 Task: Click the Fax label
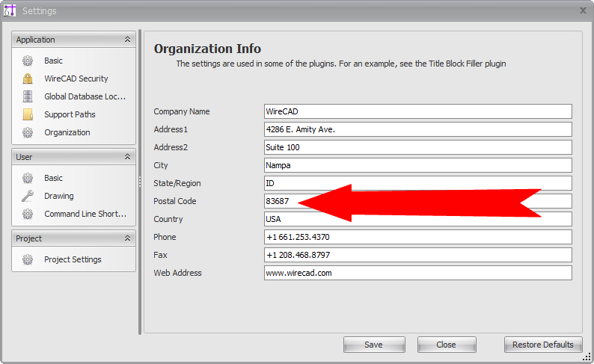tap(160, 255)
